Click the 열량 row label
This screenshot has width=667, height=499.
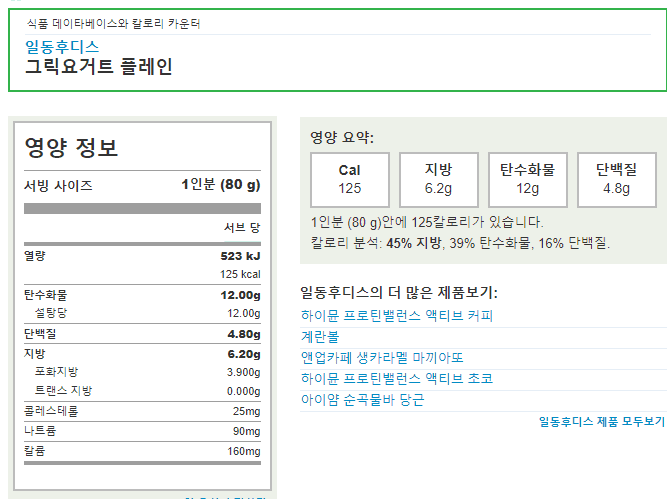coord(34,256)
